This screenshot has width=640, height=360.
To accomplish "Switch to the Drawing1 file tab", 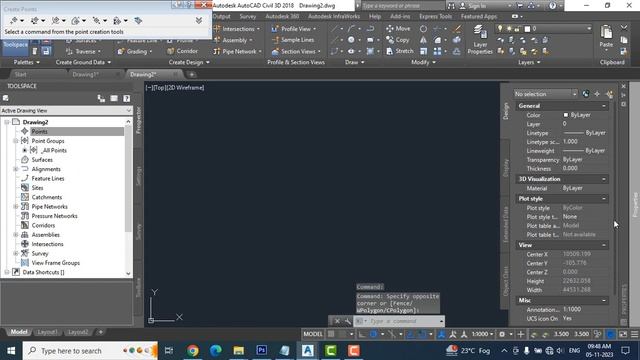I will coord(85,75).
